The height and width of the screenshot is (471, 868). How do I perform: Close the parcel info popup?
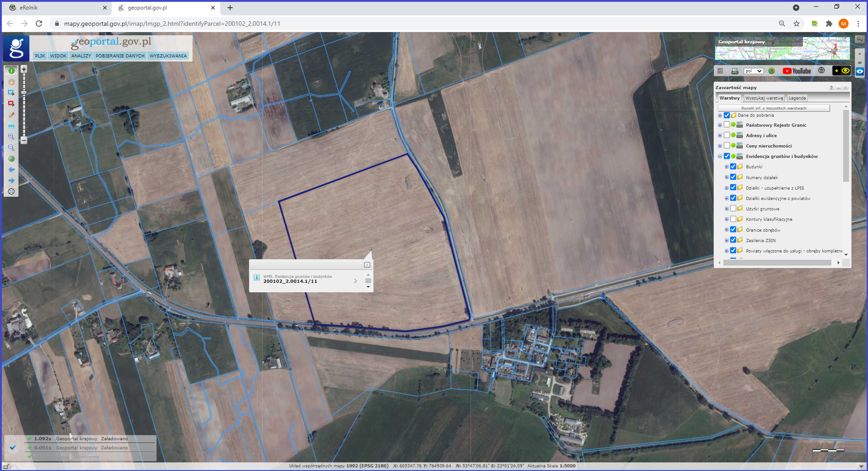pyautogui.click(x=367, y=265)
